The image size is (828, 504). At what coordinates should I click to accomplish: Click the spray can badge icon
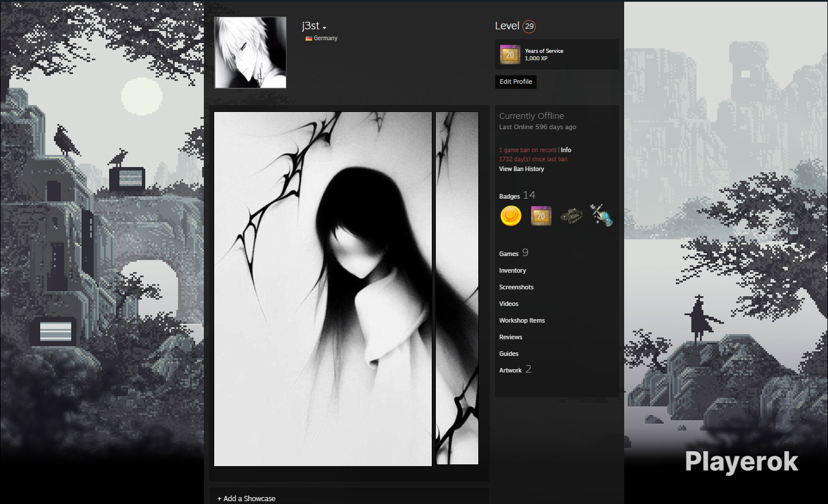[x=601, y=215]
